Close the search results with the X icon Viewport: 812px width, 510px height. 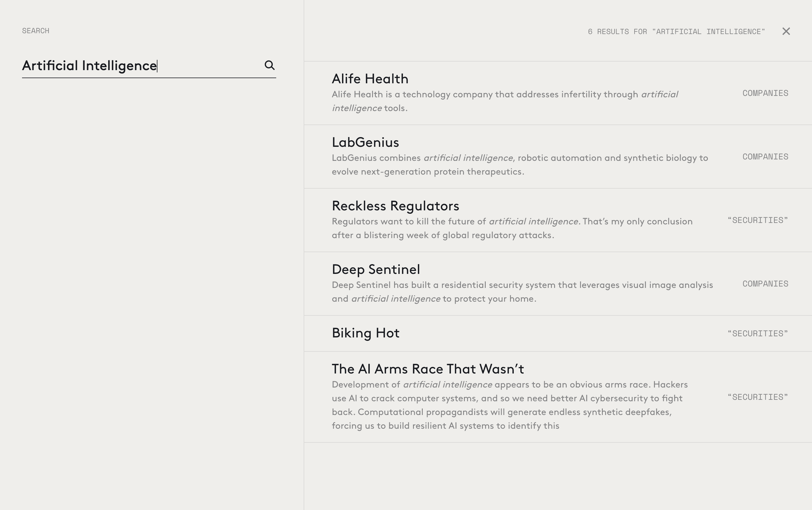pyautogui.click(x=786, y=31)
